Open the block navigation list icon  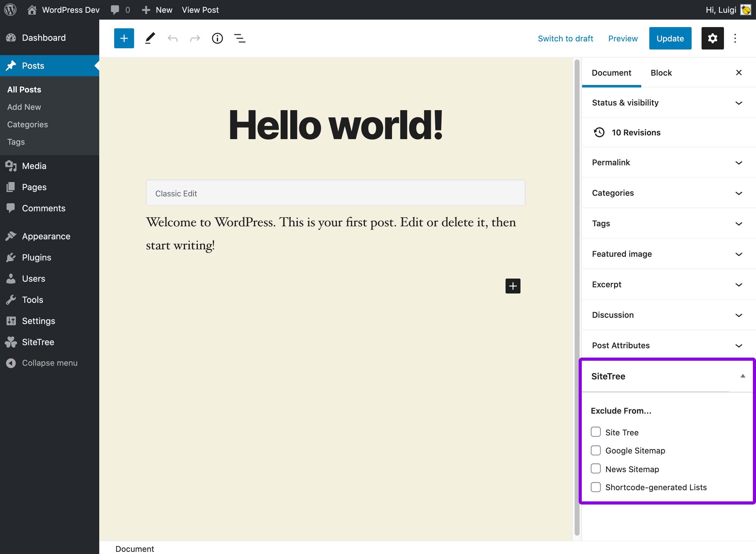click(240, 38)
